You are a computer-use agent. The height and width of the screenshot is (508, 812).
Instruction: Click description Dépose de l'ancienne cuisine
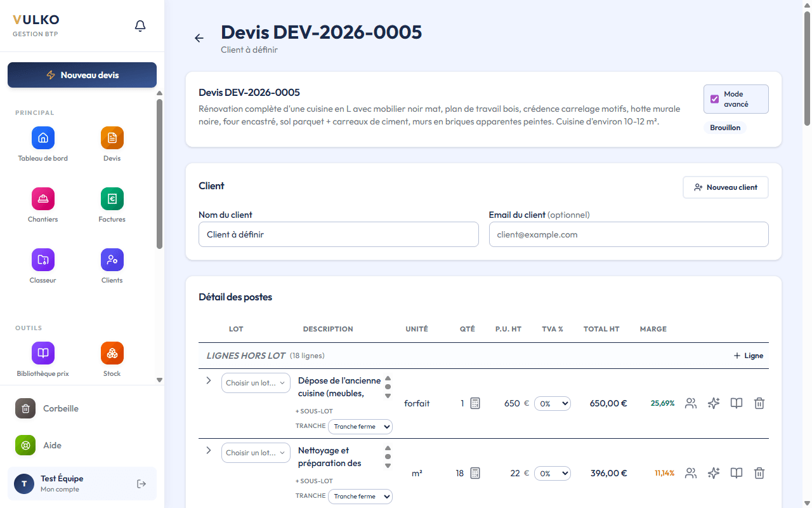click(x=339, y=387)
